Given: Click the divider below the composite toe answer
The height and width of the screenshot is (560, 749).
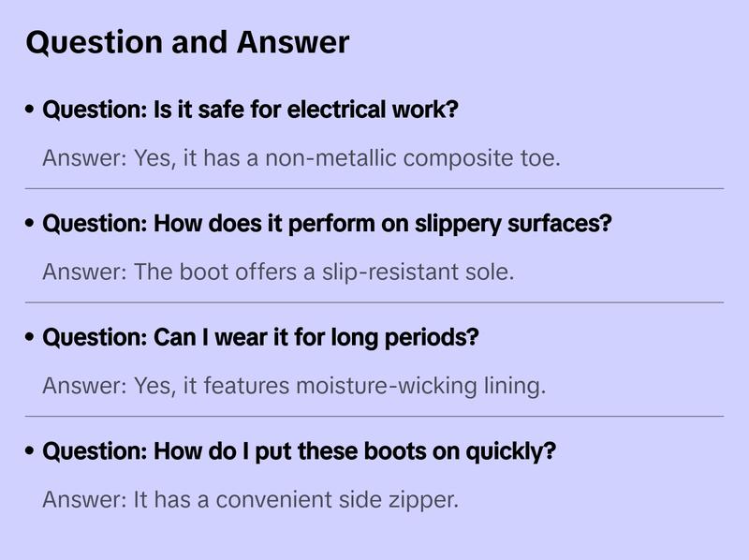Looking at the screenshot, I should click(x=374, y=188).
